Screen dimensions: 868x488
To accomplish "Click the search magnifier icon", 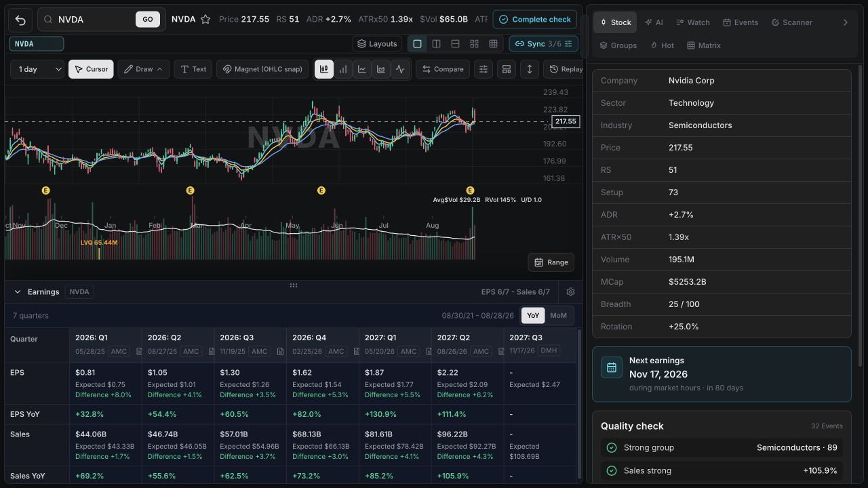I will [48, 20].
